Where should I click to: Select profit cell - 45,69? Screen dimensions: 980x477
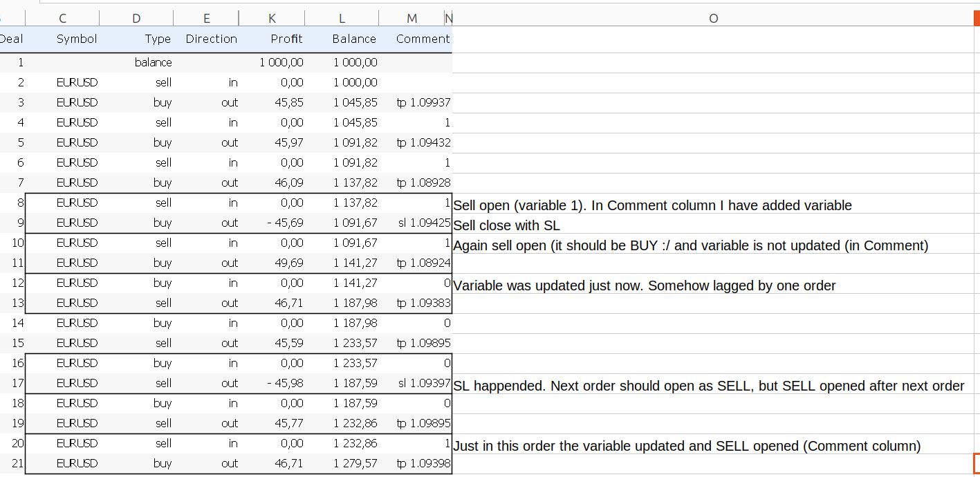[286, 223]
